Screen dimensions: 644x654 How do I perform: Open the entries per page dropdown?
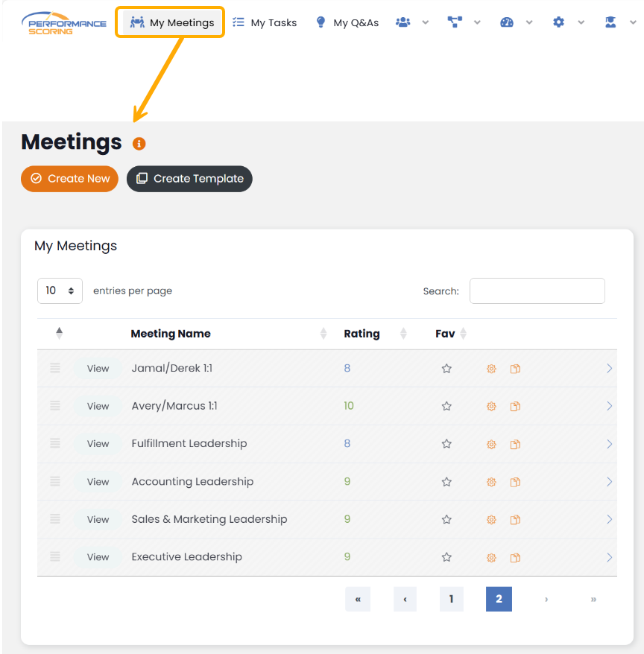[60, 291]
